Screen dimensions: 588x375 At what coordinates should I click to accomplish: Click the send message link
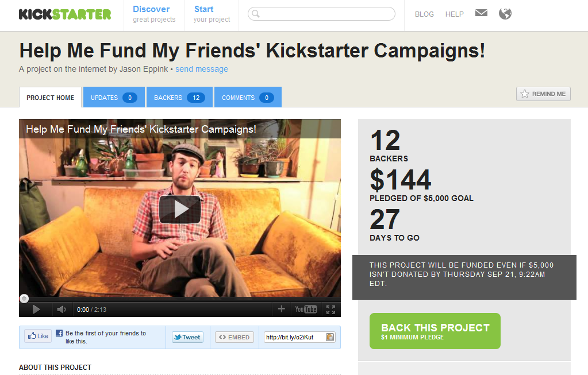point(202,69)
